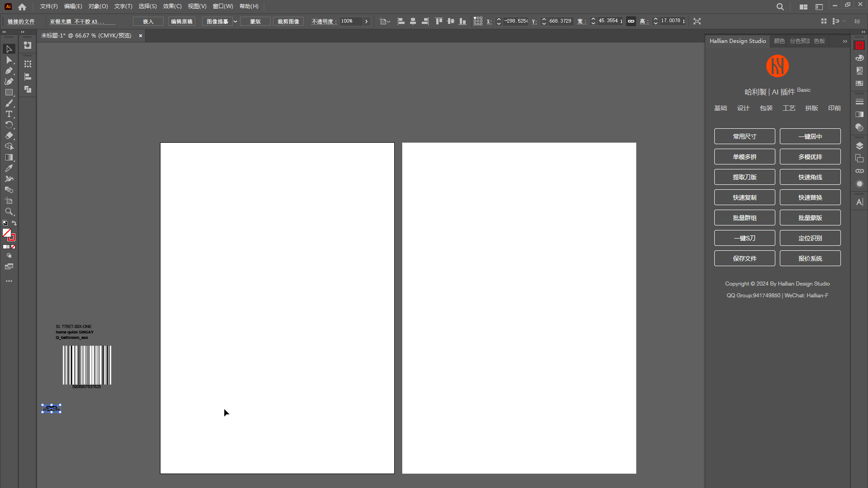Image resolution: width=868 pixels, height=488 pixels.
Task: Step the X coordinate value
Action: click(x=499, y=21)
